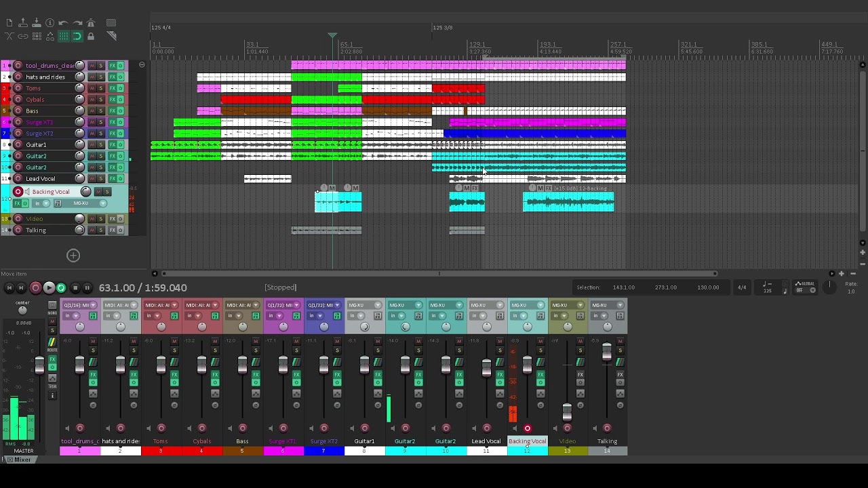Open hats and rides MIDI input dropdown
868x488 pixels.
pyautogui.click(x=121, y=305)
